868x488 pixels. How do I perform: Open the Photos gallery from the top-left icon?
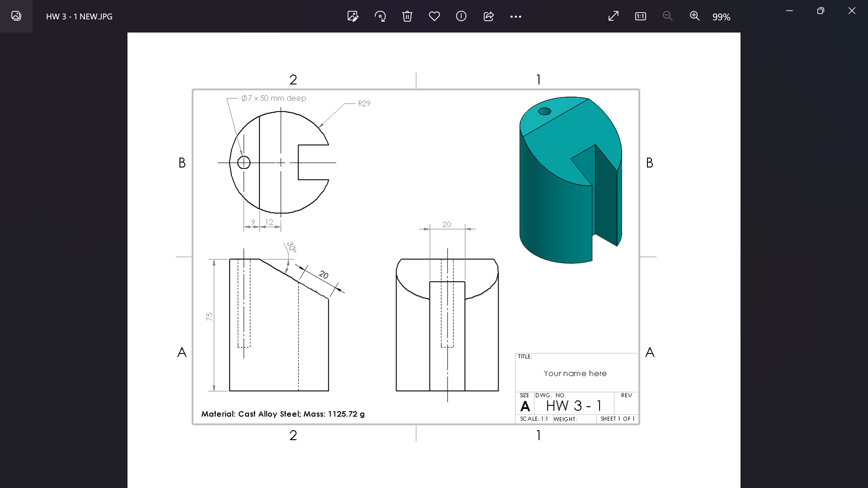[16, 16]
